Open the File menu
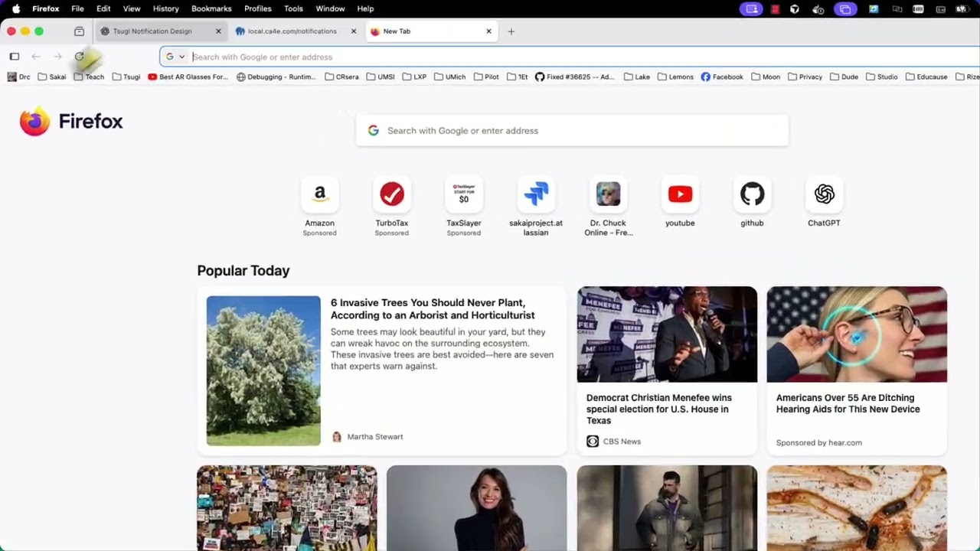This screenshot has height=551, width=980. (x=77, y=8)
